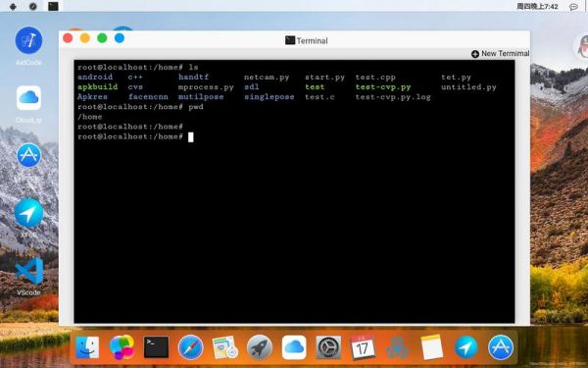Click the 'facenenn' directory name
The height and width of the screenshot is (368, 588).
tap(148, 97)
